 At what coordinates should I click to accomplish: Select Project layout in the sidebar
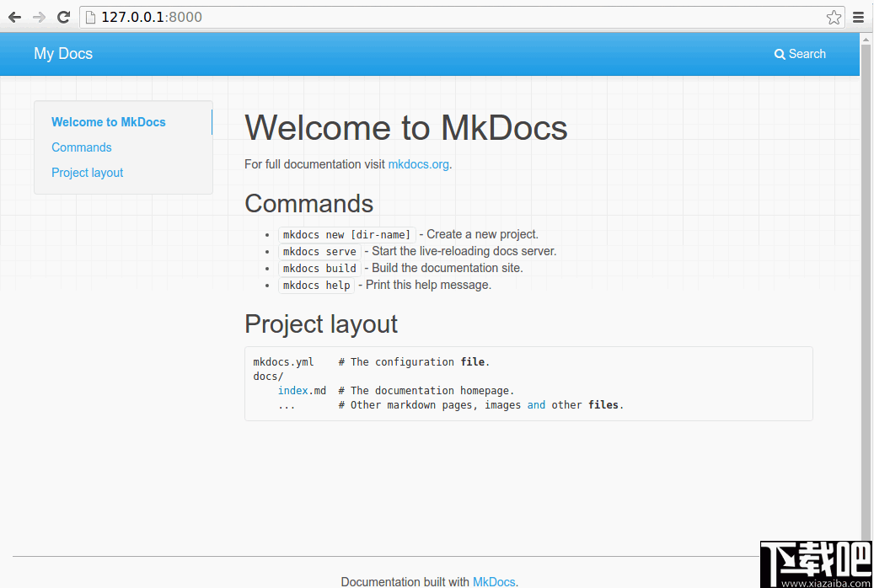pyautogui.click(x=87, y=173)
